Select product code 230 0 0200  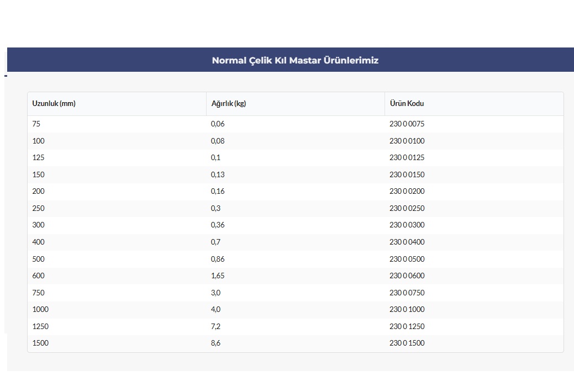(407, 192)
